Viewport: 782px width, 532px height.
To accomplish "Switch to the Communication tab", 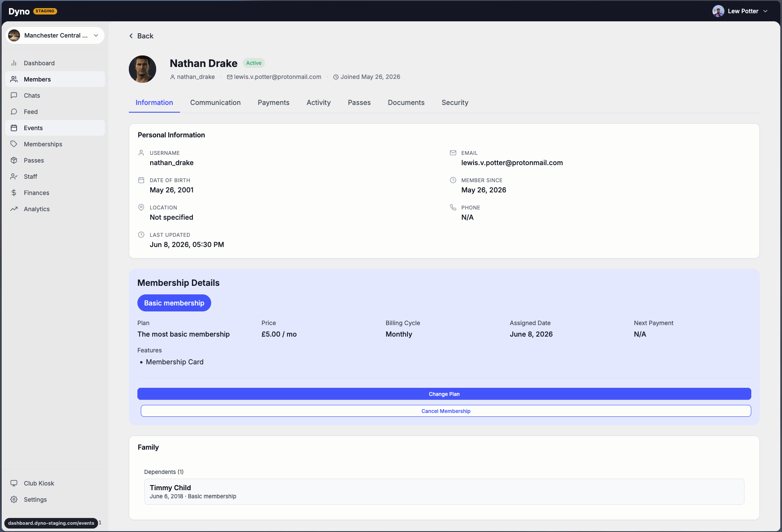I will (215, 102).
